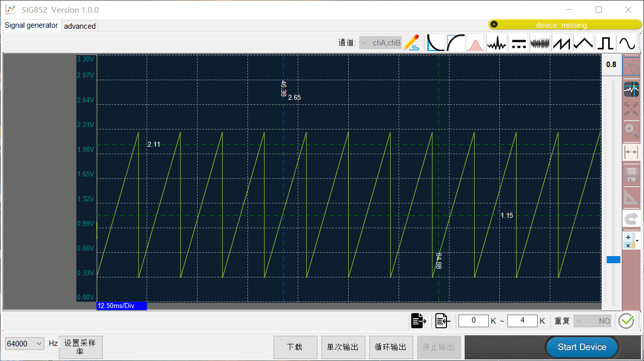Choose the square wave waveform icon

click(606, 43)
